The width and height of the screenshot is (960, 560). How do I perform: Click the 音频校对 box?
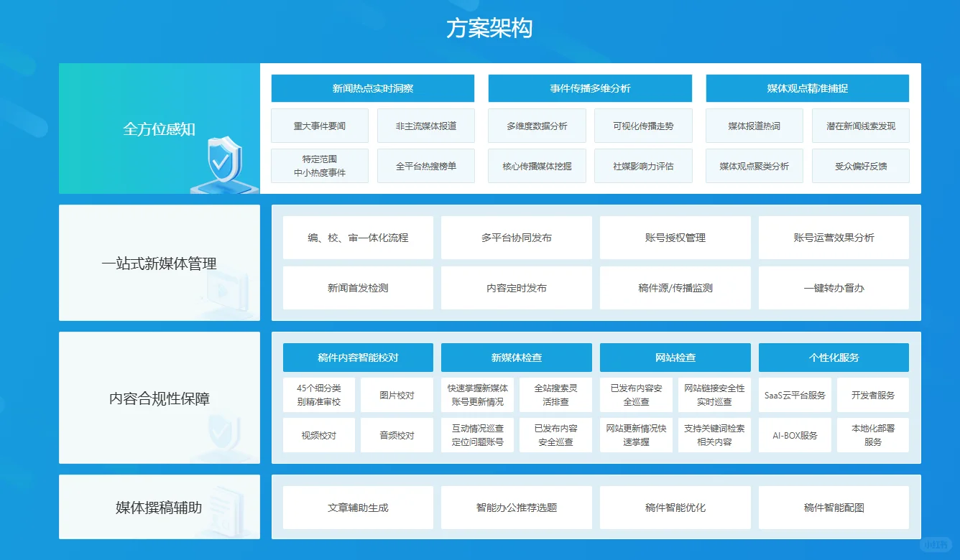point(397,435)
